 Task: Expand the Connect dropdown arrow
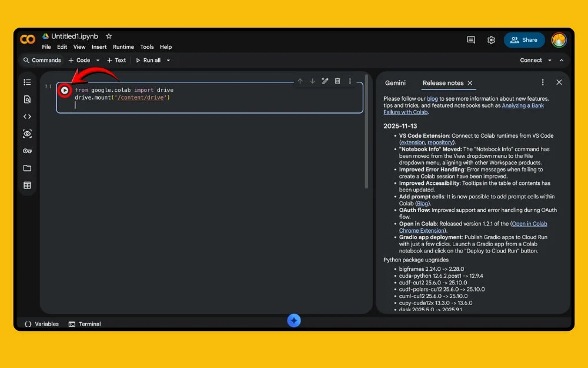pos(550,60)
